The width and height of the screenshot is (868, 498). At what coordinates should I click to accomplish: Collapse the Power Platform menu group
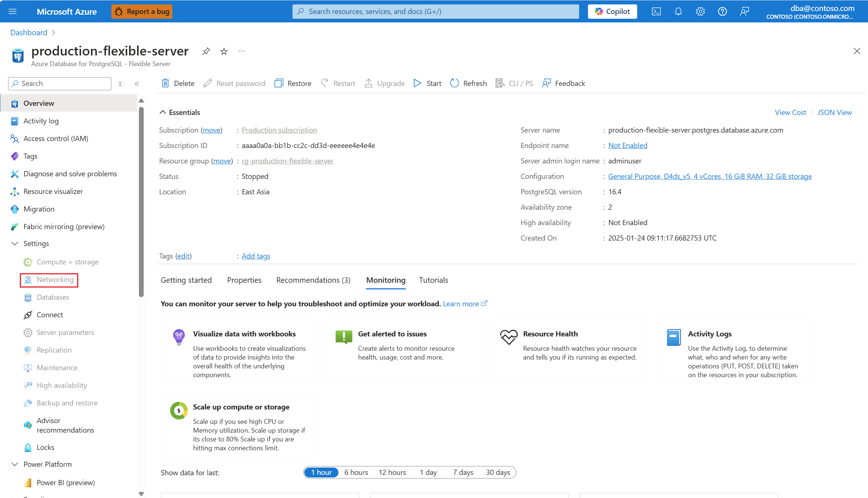click(x=15, y=464)
